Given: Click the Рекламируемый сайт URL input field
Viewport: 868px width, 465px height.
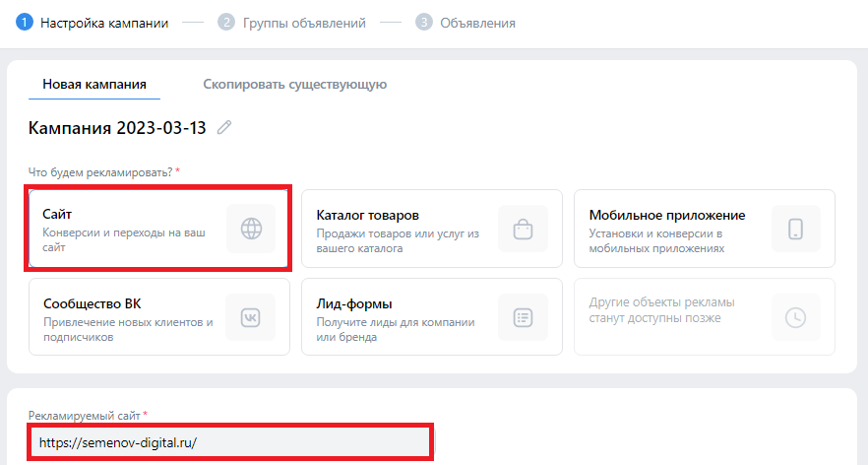Looking at the screenshot, I should [229, 443].
